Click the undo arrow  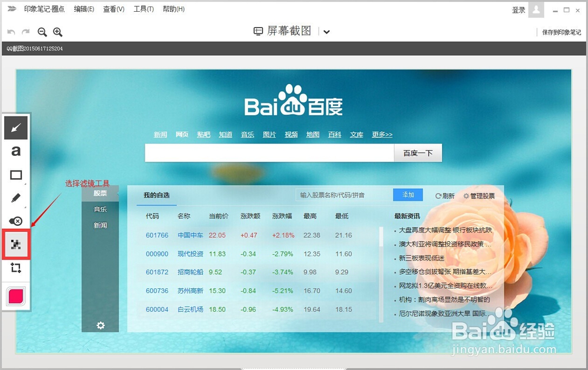coord(11,32)
